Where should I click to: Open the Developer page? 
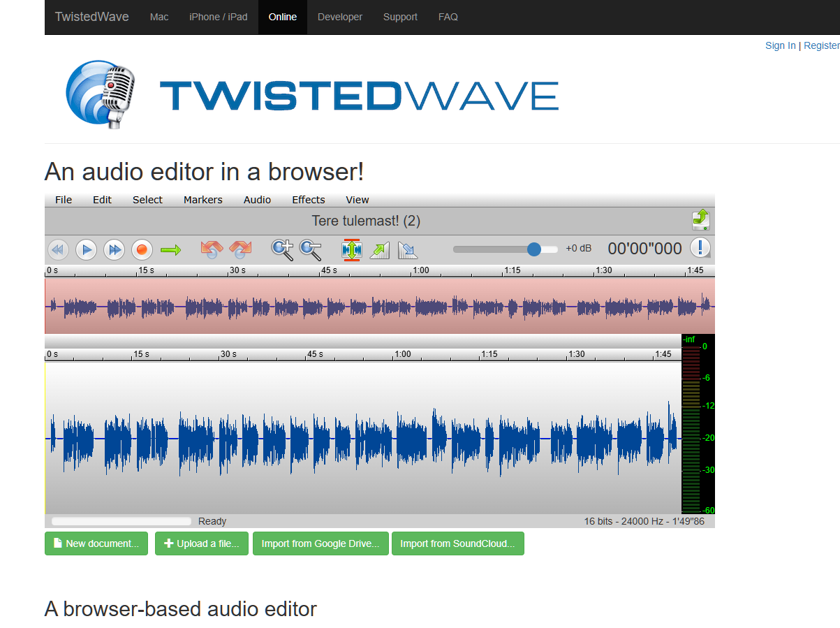(340, 17)
